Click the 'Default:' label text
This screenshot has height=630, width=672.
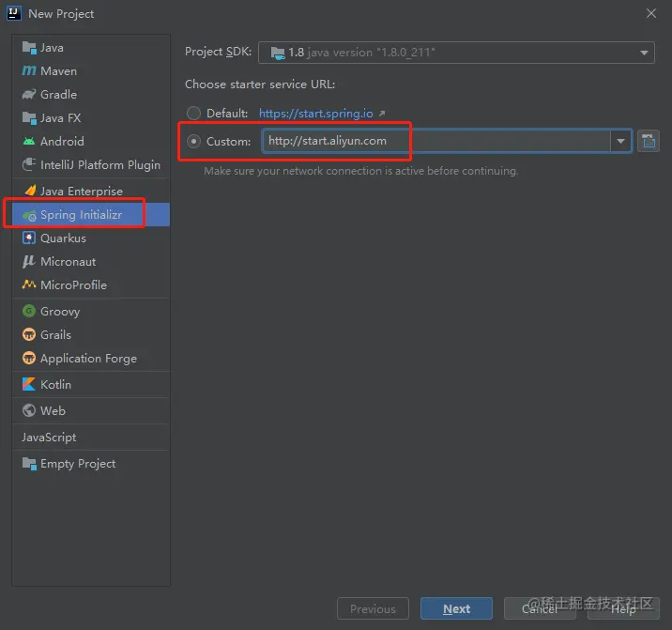coord(227,114)
